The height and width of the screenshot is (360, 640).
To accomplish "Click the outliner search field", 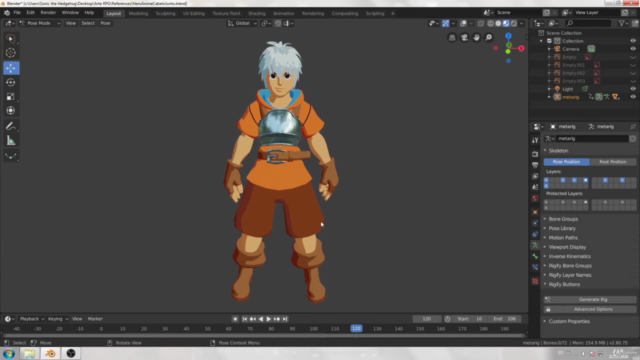I will pyautogui.click(x=587, y=24).
